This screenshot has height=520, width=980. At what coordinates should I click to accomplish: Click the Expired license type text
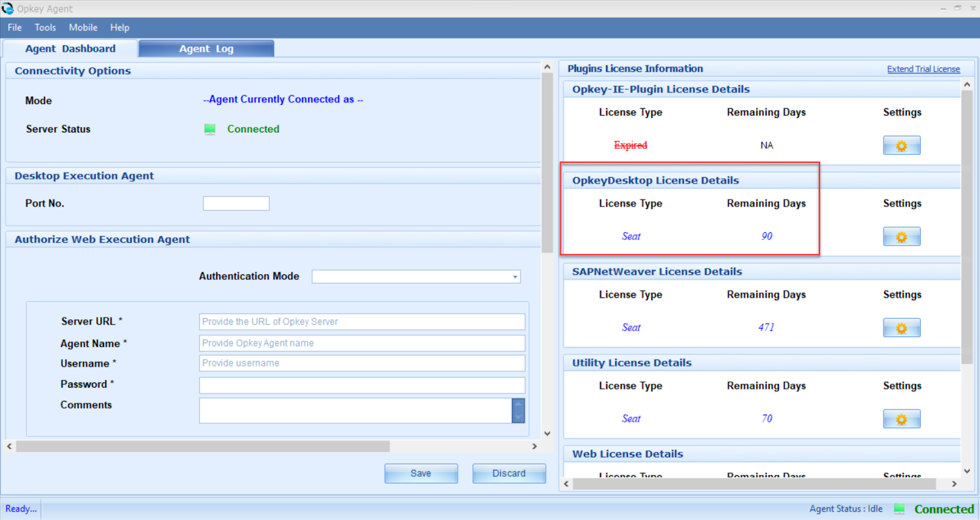tap(630, 146)
